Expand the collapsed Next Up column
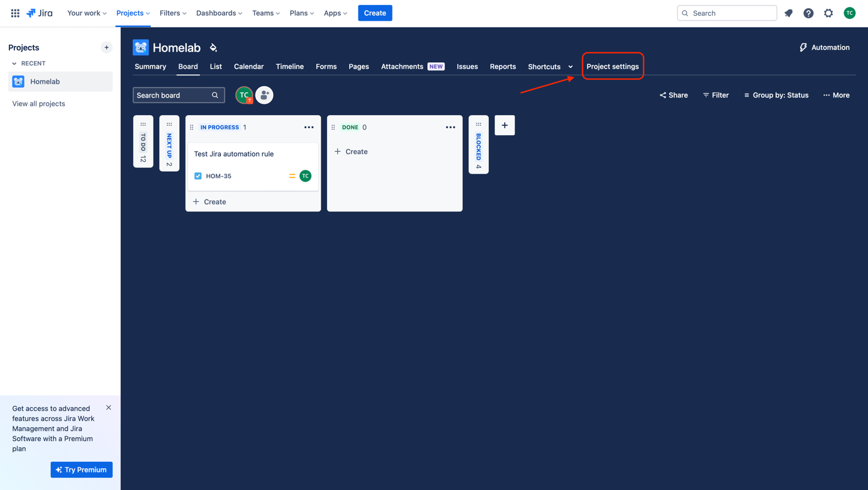The image size is (868, 490). coord(169,143)
